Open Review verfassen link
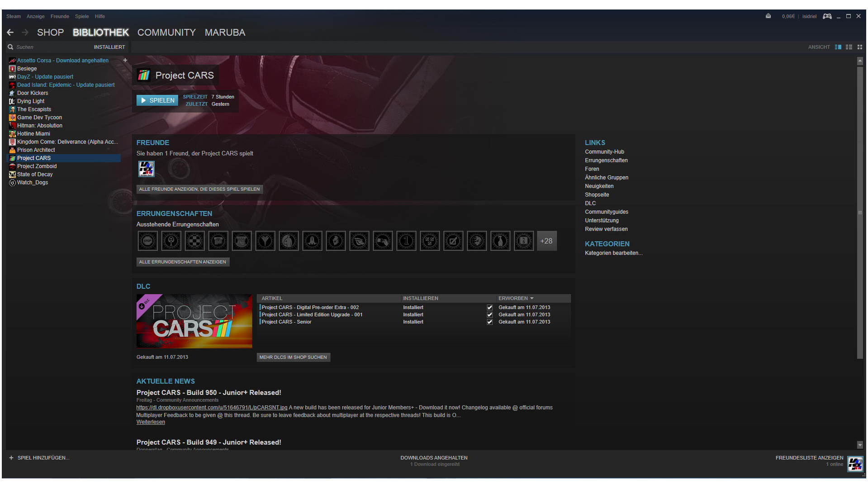Viewport: 868px width, 488px height. point(606,229)
